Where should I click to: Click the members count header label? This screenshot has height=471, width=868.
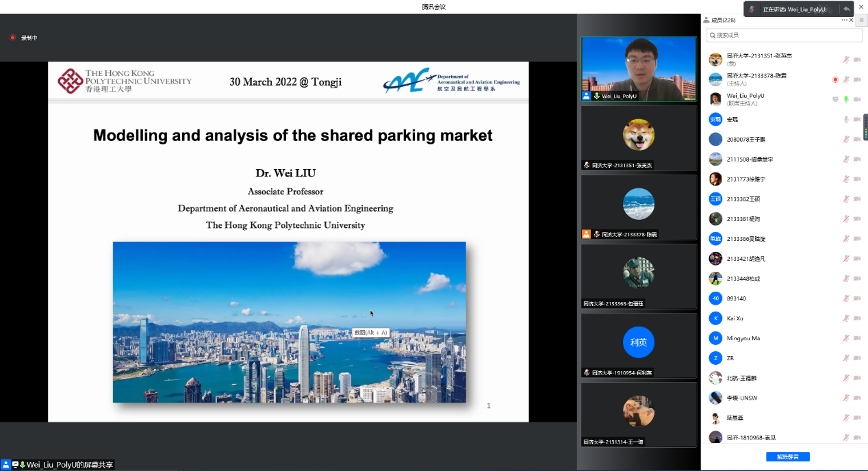(723, 20)
